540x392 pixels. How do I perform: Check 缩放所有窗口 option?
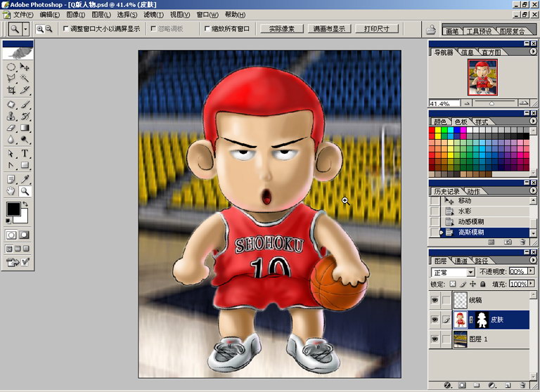207,29
